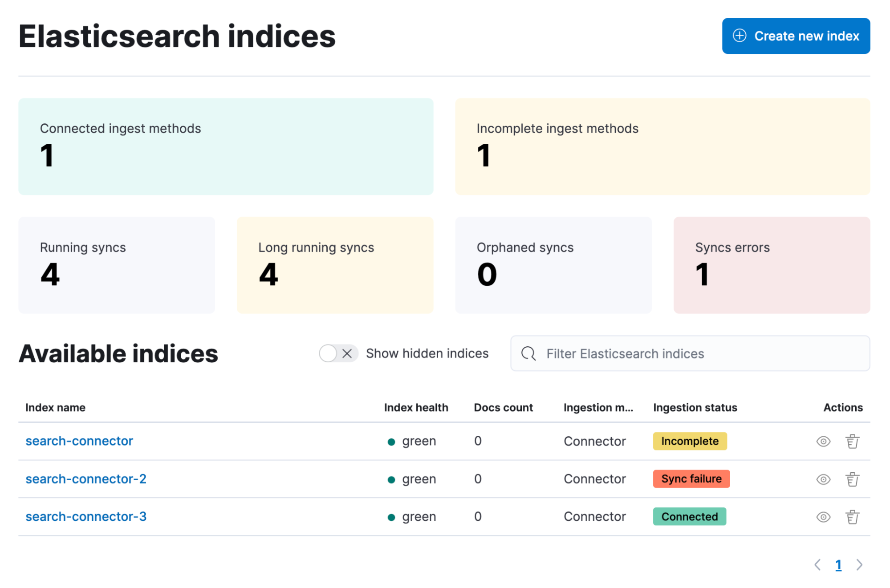
Task: View search-connector via eye icon
Action: pyautogui.click(x=823, y=441)
